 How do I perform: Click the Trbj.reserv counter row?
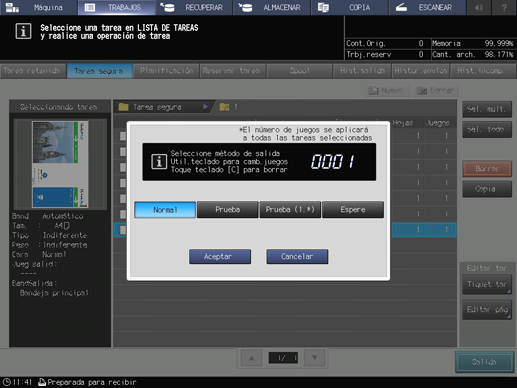(388, 54)
